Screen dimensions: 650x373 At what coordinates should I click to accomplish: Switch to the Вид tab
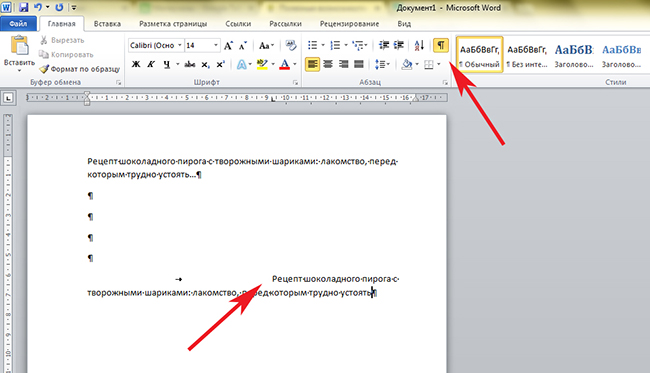pos(404,24)
